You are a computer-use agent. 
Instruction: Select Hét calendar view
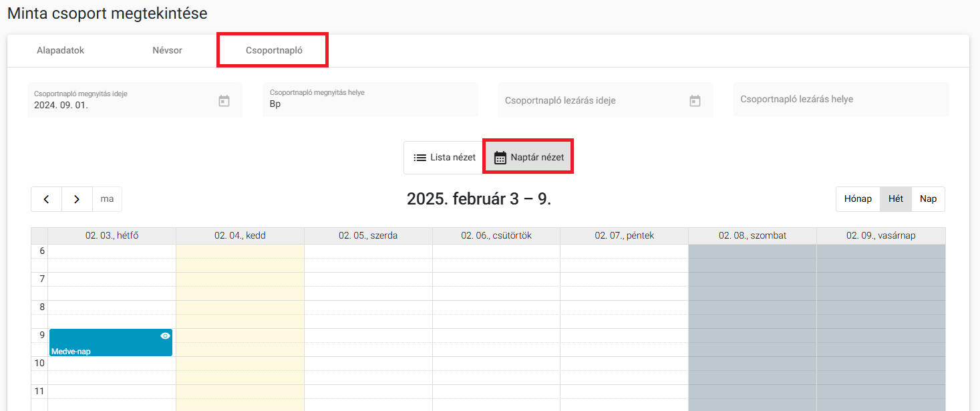[x=896, y=199]
